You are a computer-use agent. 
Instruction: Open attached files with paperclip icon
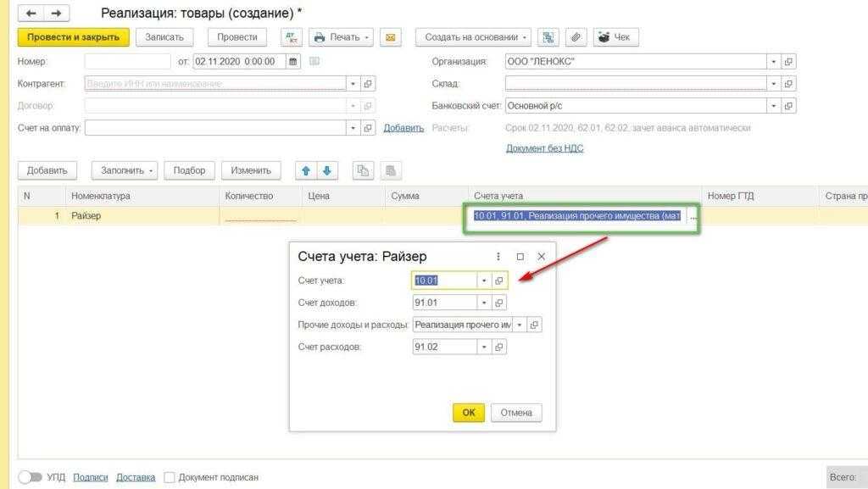pos(575,37)
